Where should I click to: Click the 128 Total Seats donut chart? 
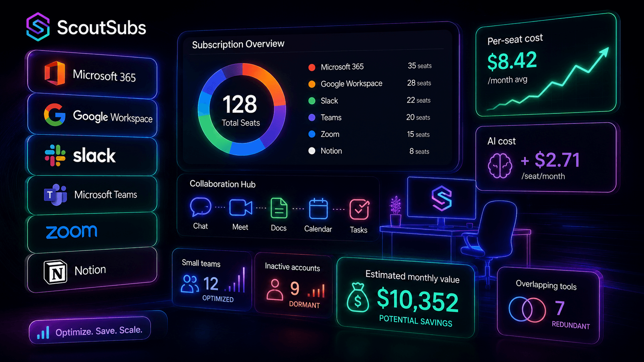click(x=241, y=109)
